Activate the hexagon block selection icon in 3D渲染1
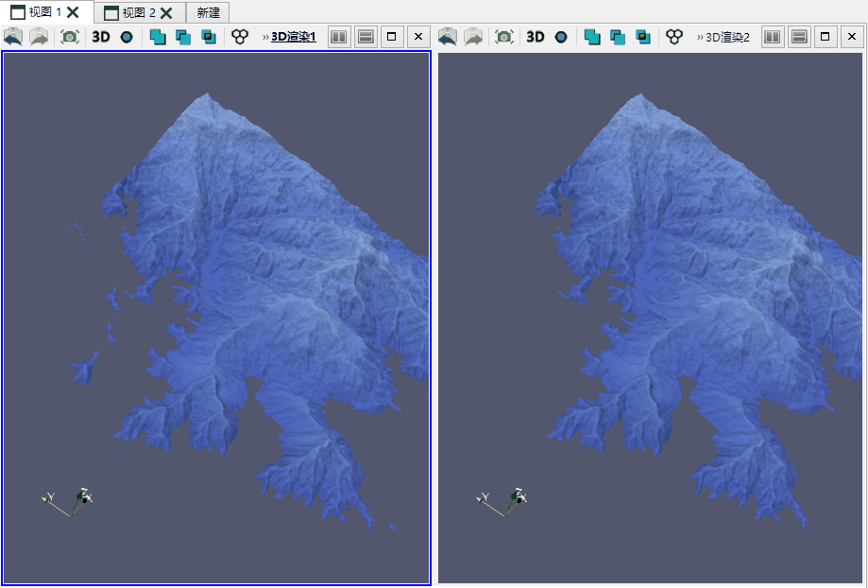This screenshot has width=868, height=588. 240,37
